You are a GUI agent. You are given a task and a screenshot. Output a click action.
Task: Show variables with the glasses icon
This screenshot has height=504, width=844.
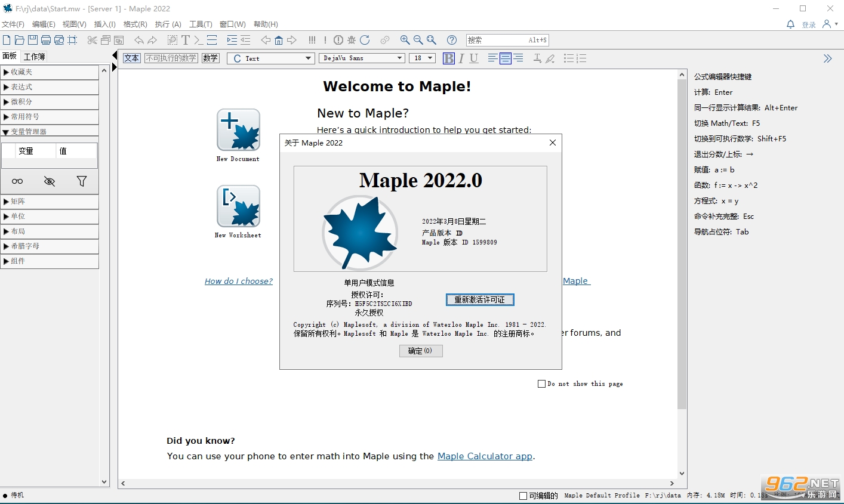pos(17,181)
